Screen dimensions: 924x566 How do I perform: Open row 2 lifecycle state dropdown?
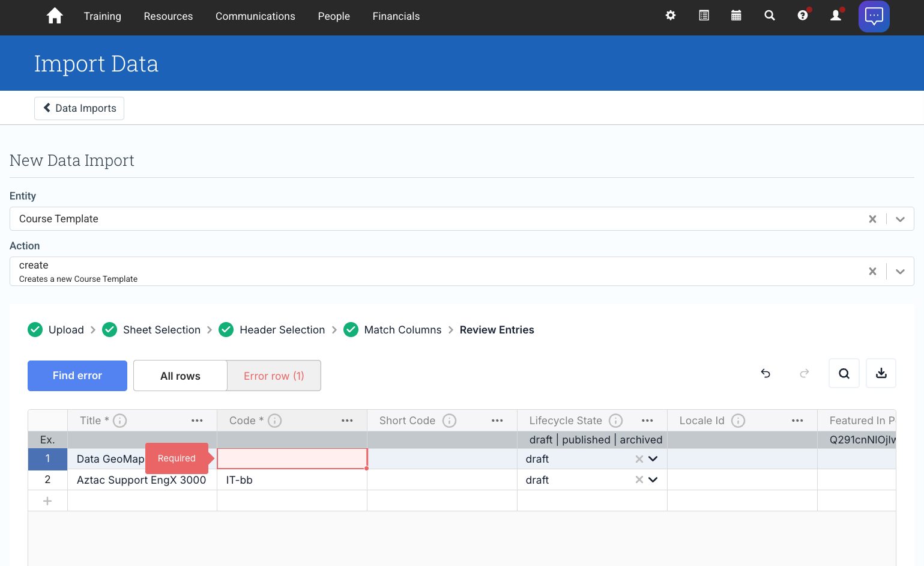[653, 480]
